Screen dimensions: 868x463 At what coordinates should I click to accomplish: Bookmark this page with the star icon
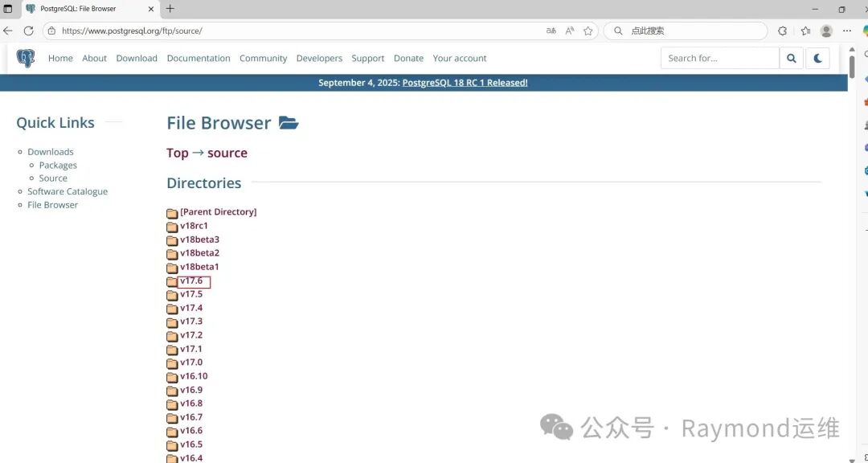pos(588,31)
